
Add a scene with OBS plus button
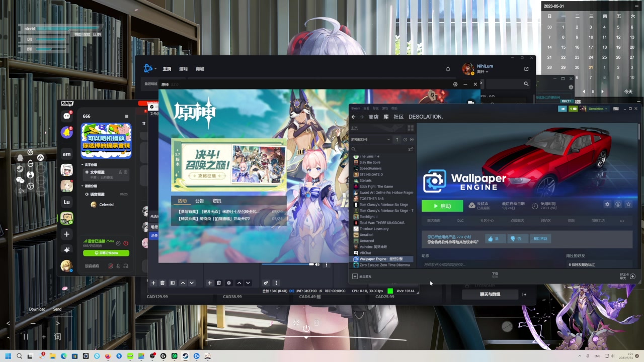(x=154, y=283)
